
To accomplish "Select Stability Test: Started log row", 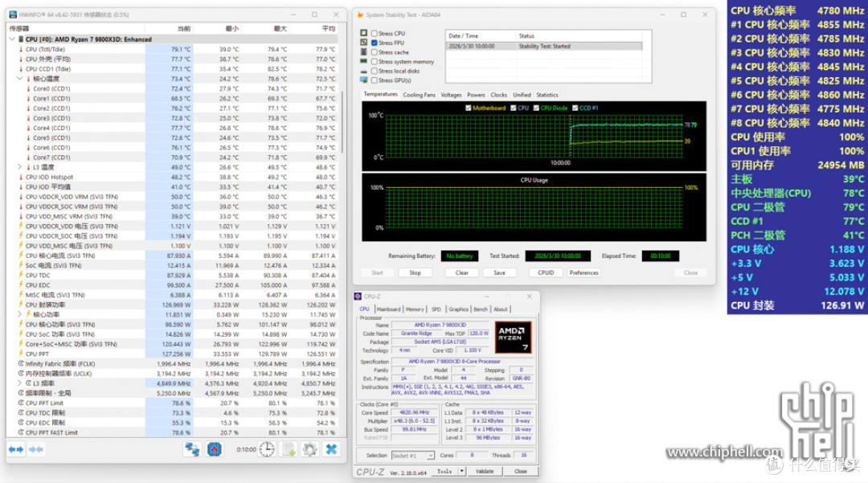I will (x=544, y=47).
